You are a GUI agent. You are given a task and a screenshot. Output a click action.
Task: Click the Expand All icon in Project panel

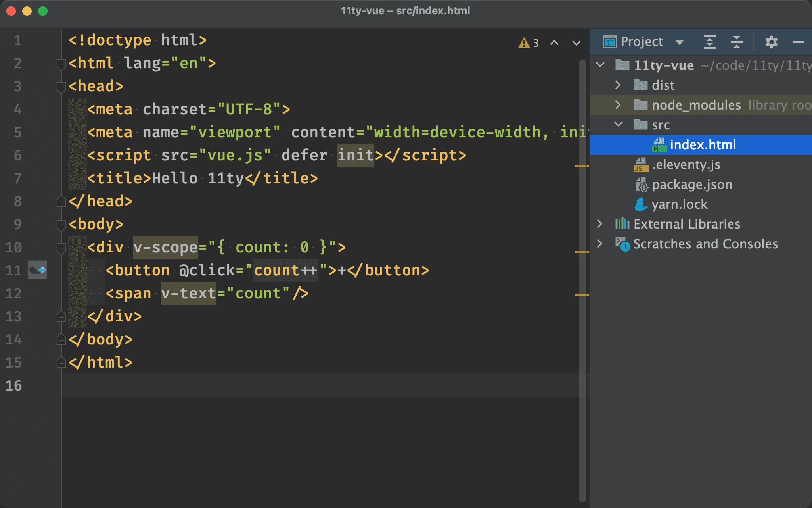(709, 42)
